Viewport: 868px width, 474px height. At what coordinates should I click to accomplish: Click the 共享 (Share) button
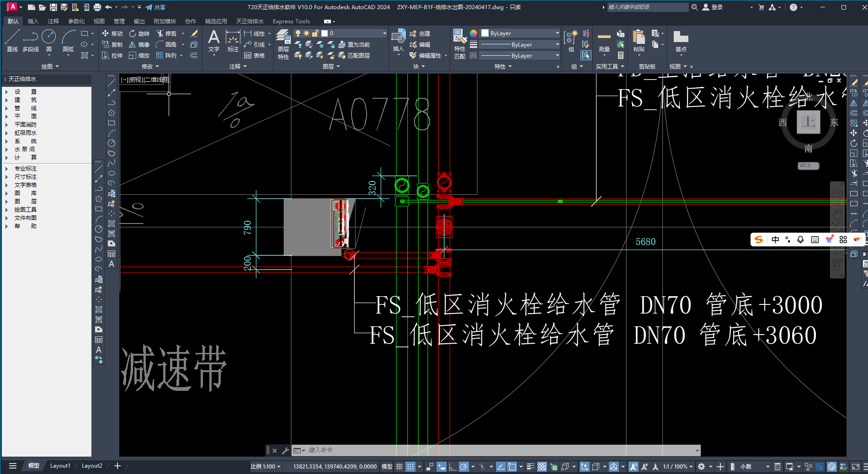tap(155, 7)
